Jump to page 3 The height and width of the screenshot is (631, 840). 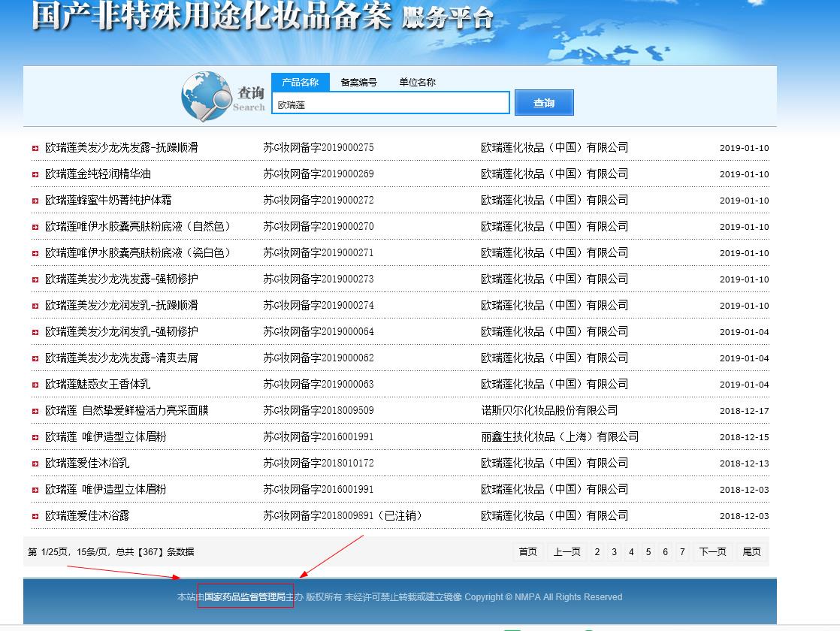click(x=614, y=551)
